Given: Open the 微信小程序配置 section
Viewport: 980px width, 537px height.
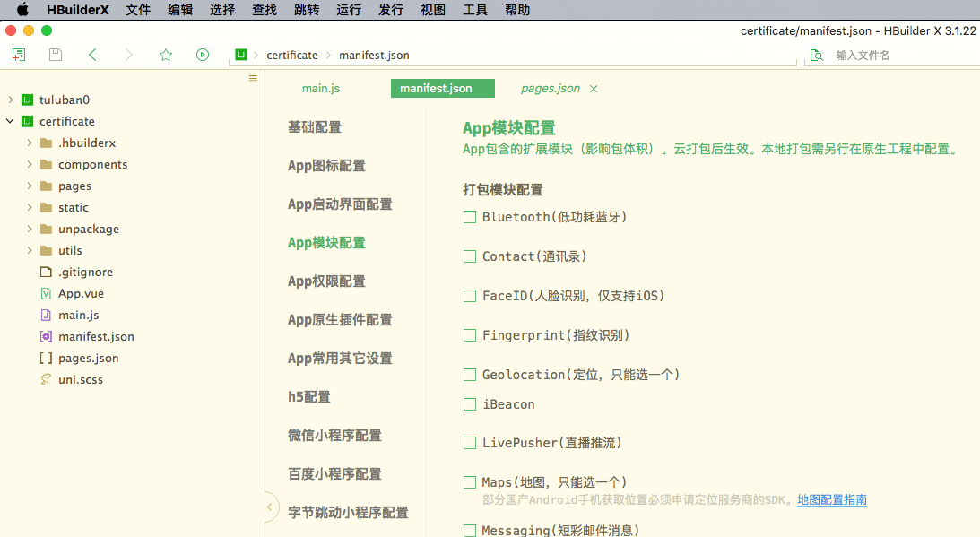Looking at the screenshot, I should pos(334,436).
